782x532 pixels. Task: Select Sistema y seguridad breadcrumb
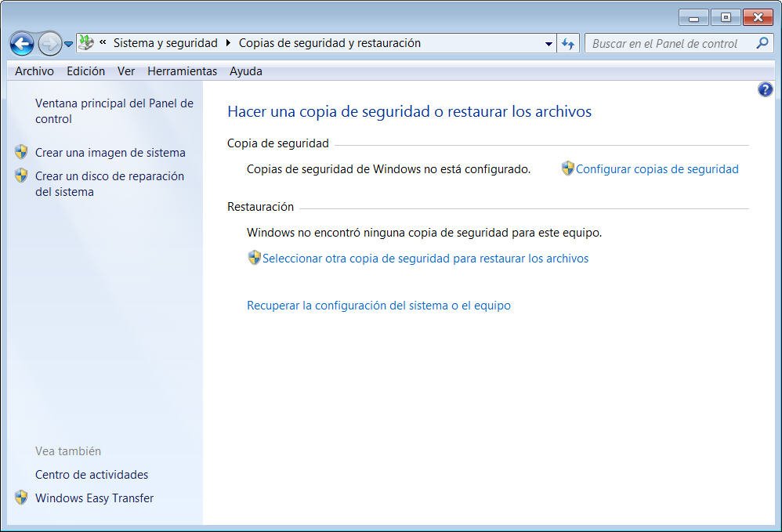pos(165,43)
